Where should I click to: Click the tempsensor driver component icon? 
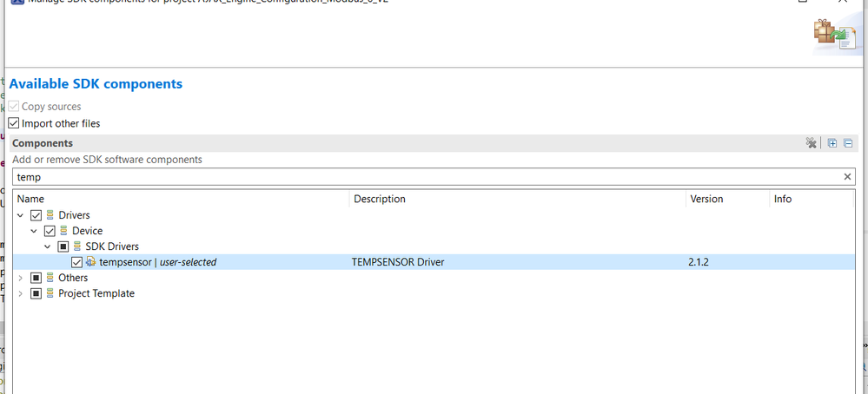coord(90,262)
